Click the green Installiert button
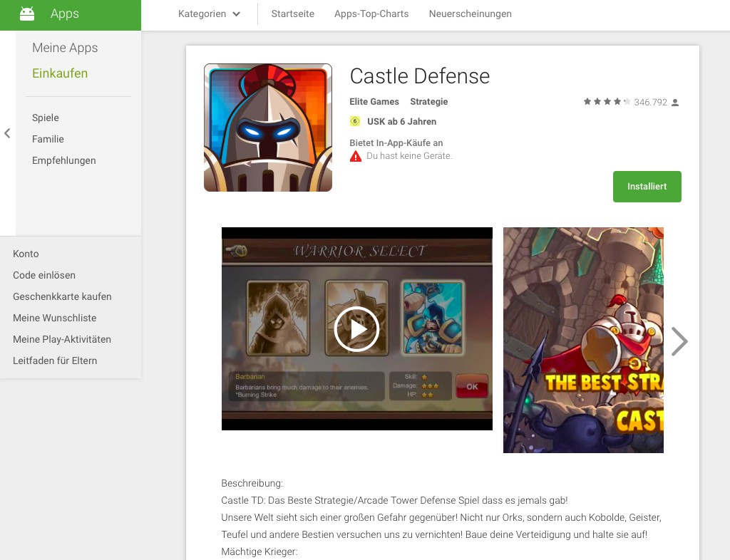The width and height of the screenshot is (730, 560). 647,187
